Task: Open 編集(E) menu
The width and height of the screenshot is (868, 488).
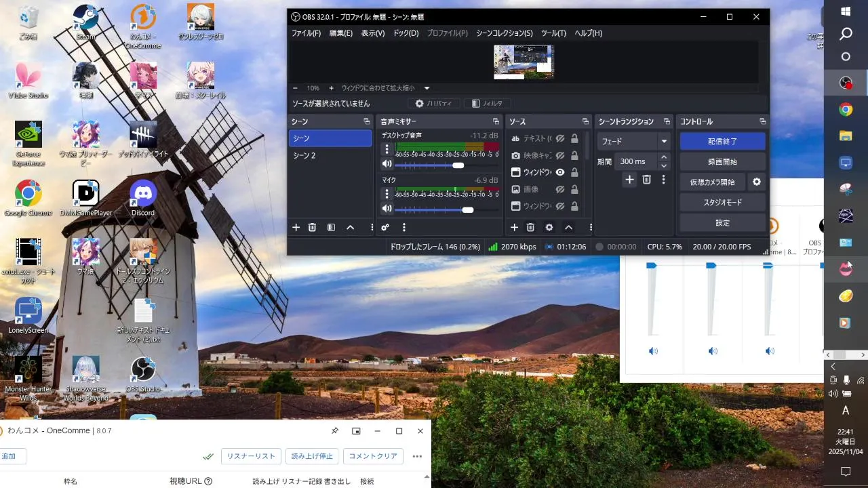Action: tap(341, 33)
